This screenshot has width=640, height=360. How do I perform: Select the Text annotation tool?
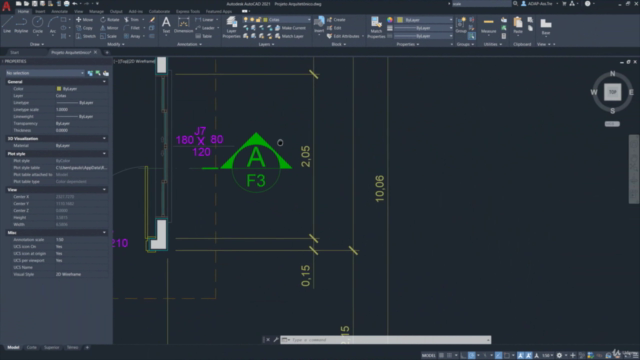pos(166,25)
